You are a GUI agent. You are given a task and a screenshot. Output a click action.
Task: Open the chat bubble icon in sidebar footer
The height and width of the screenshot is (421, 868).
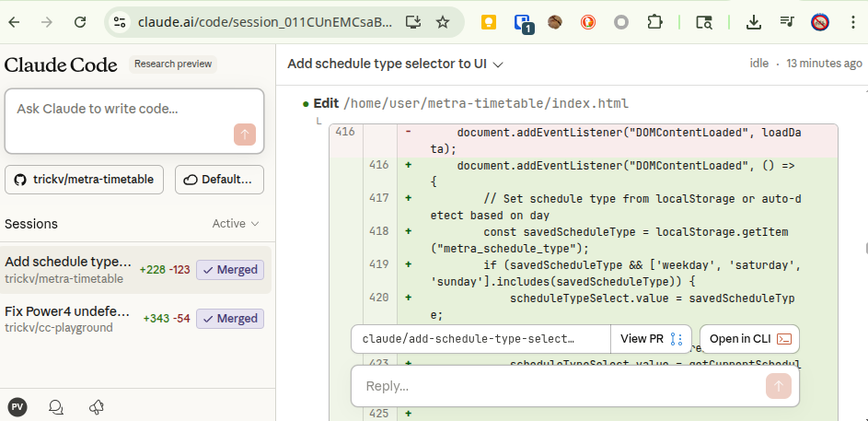click(x=56, y=406)
